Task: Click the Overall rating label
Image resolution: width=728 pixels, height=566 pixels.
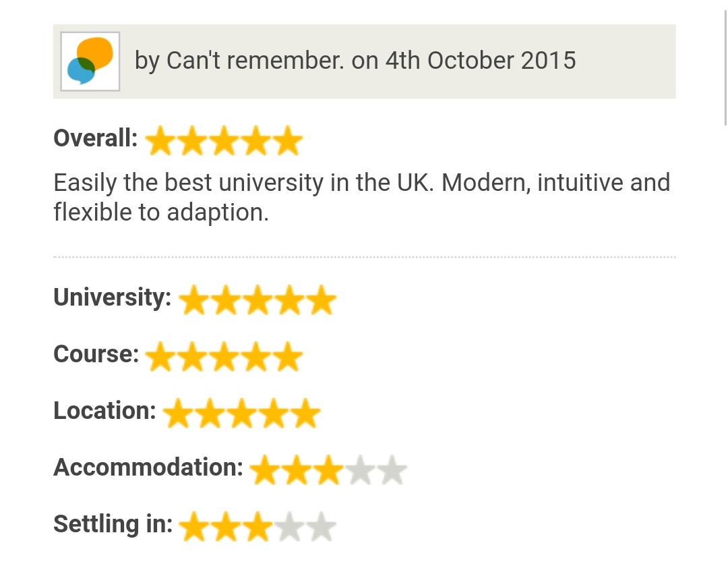Action: click(x=95, y=138)
